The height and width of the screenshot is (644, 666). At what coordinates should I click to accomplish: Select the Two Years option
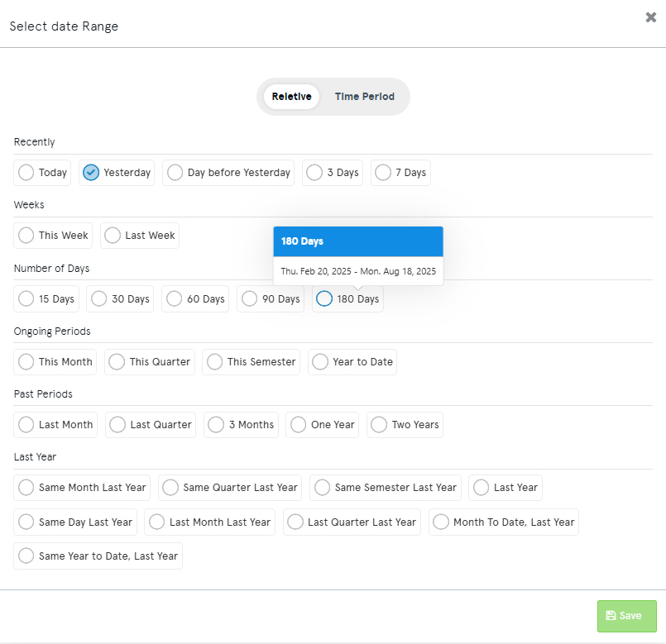click(x=405, y=425)
